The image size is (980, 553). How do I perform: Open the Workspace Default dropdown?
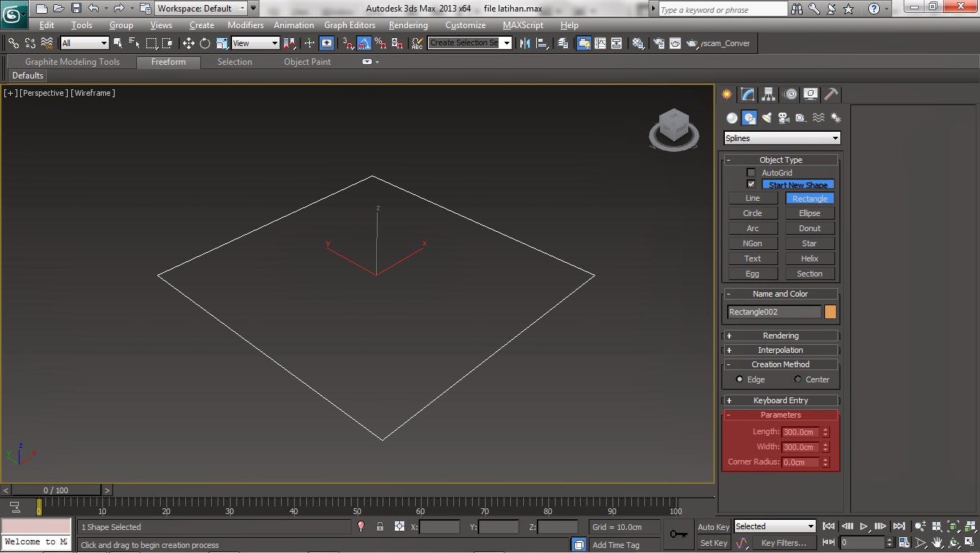[x=201, y=9]
